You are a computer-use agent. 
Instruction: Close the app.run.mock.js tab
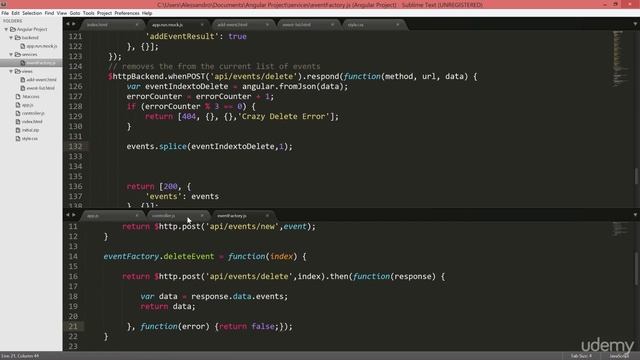202,25
